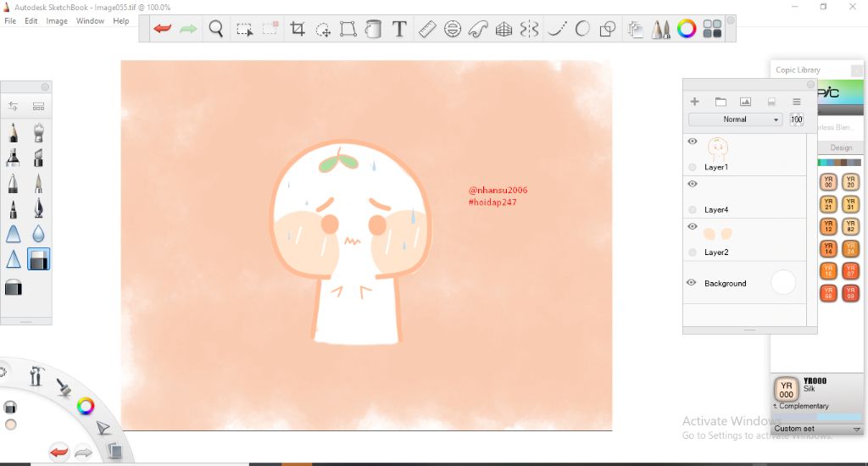Viewport: 868px width, 466px height.
Task: Add a new layer group folder
Action: (721, 102)
